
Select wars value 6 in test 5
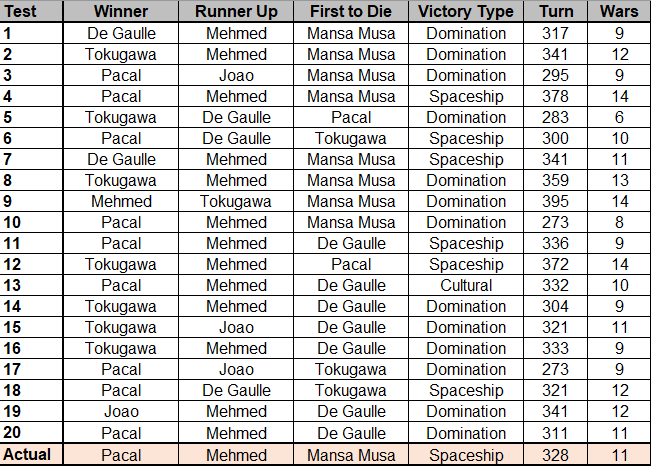click(619, 118)
